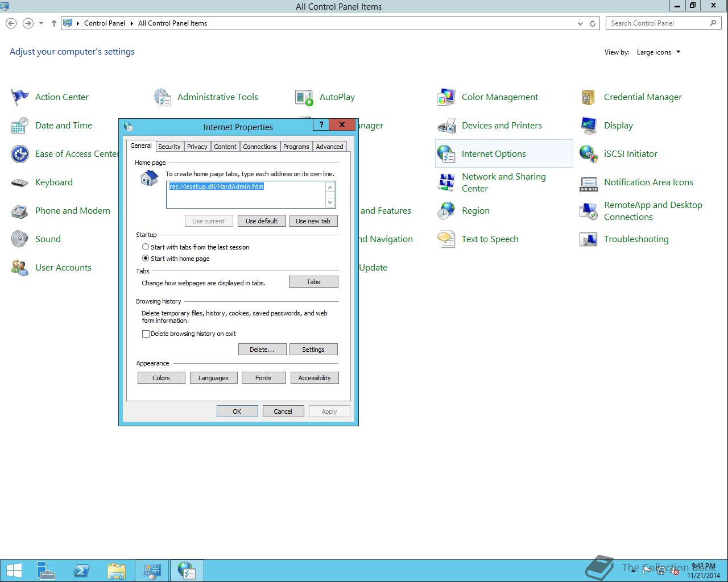The image size is (728, 582).
Task: Click the Accessibility button
Action: 315,378
